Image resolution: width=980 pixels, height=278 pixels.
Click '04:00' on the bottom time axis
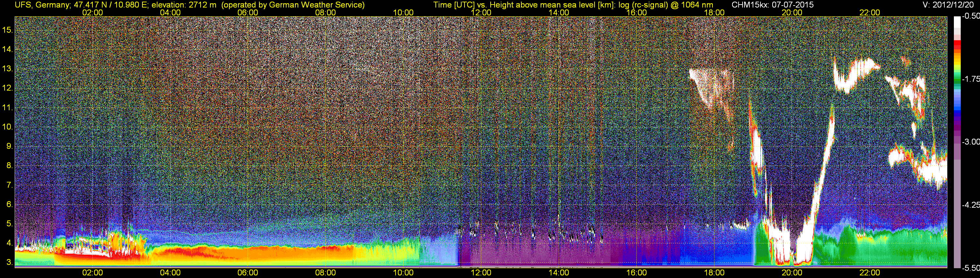(170, 273)
